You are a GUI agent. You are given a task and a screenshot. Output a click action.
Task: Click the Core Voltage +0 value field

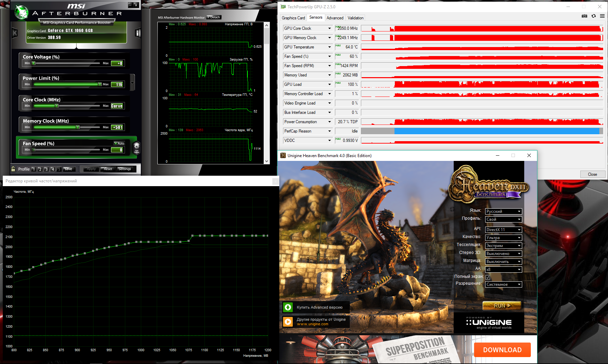(x=117, y=63)
